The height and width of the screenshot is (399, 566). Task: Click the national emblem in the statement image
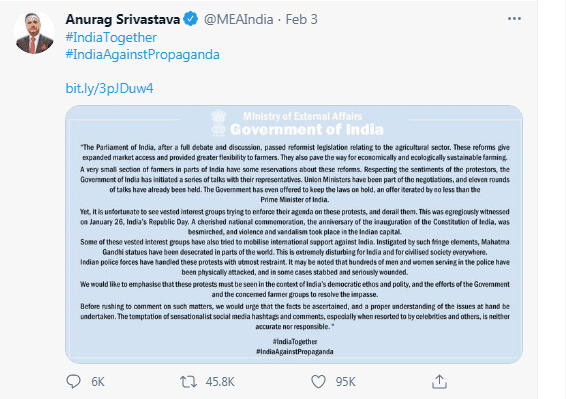[x=218, y=123]
